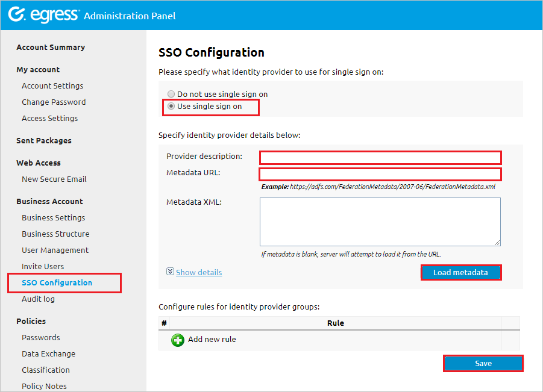Select 'Do not use single sign on' radio
The width and height of the screenshot is (543, 392).
coord(171,94)
